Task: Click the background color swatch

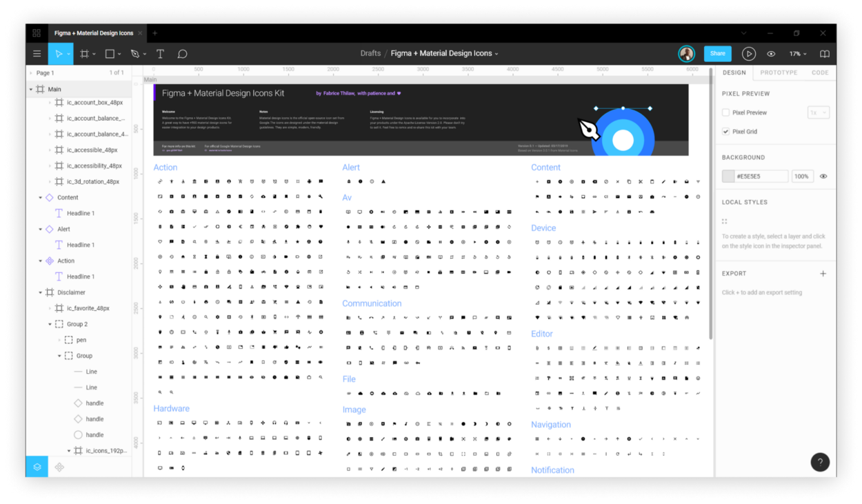Action: 730,176
